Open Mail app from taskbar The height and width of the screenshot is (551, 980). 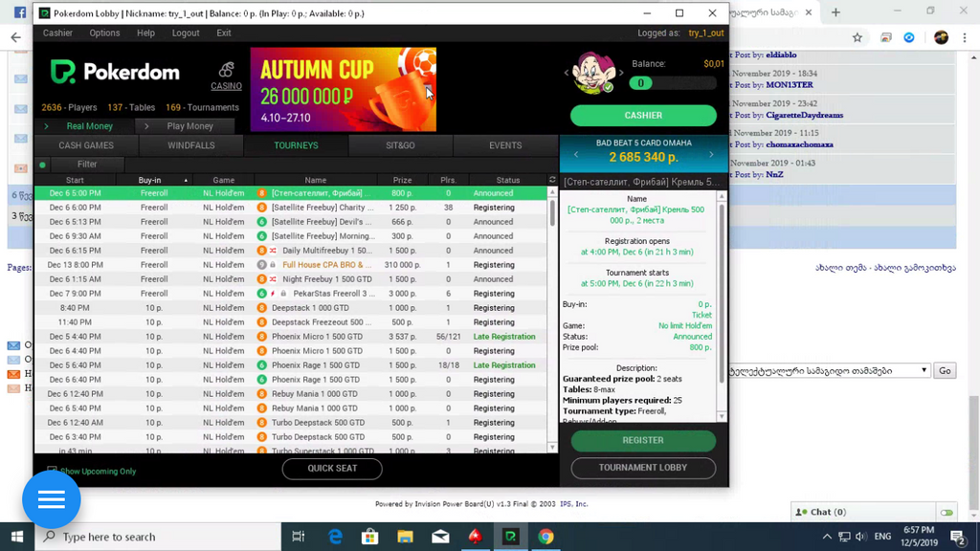[440, 537]
